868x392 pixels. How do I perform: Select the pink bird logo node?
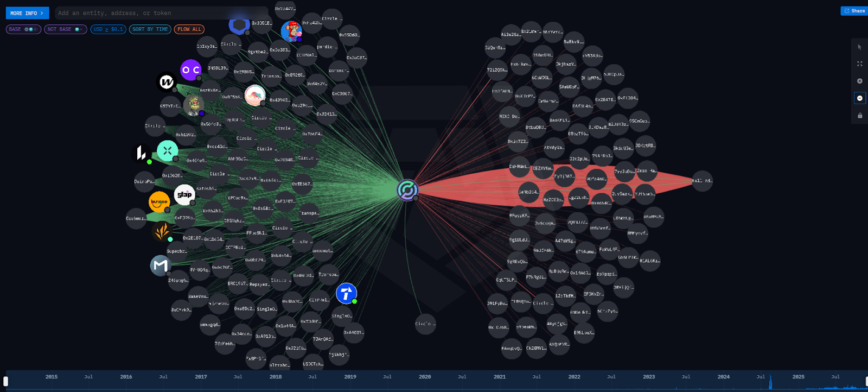point(255,96)
